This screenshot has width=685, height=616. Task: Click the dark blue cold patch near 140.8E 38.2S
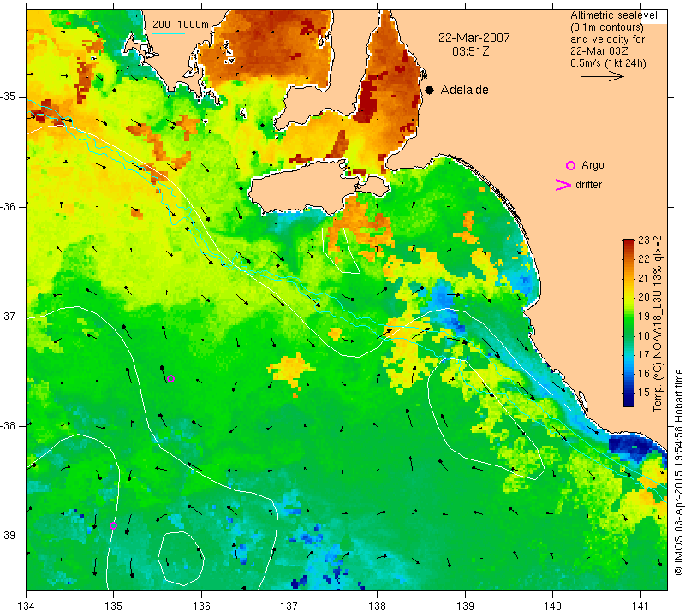click(634, 447)
